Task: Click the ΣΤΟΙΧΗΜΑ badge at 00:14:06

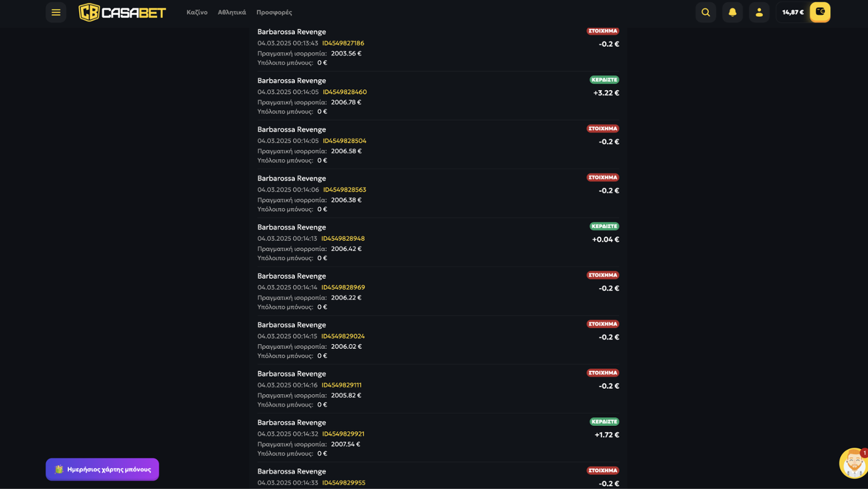Action: pos(602,178)
